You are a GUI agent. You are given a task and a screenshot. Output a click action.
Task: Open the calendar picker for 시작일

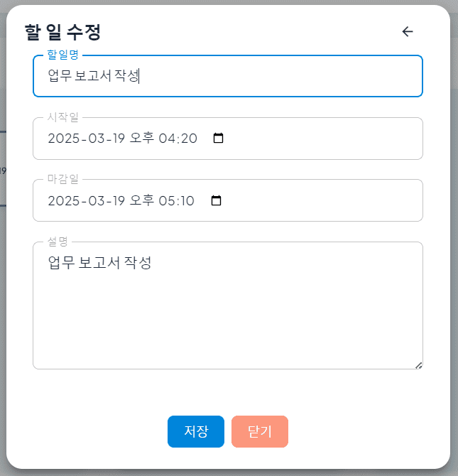point(218,139)
